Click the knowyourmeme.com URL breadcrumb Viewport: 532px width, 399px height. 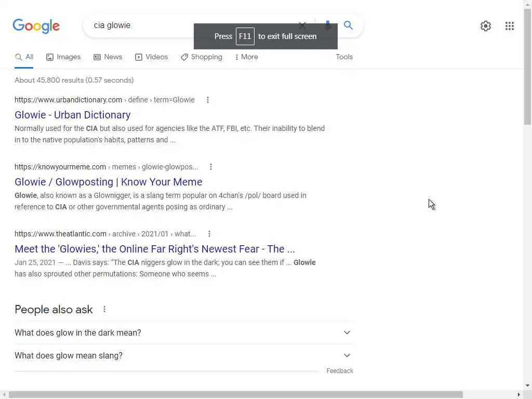click(x=106, y=167)
